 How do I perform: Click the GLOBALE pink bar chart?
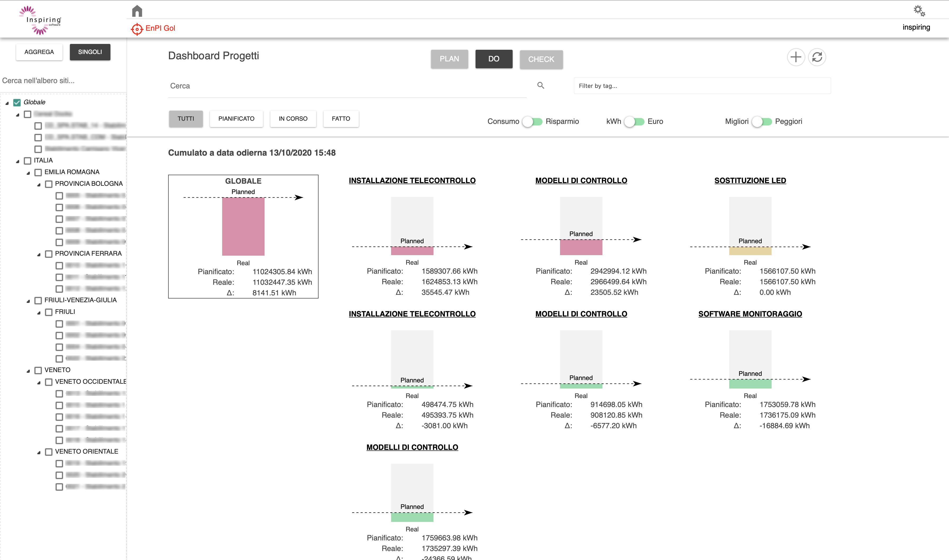coord(243,227)
